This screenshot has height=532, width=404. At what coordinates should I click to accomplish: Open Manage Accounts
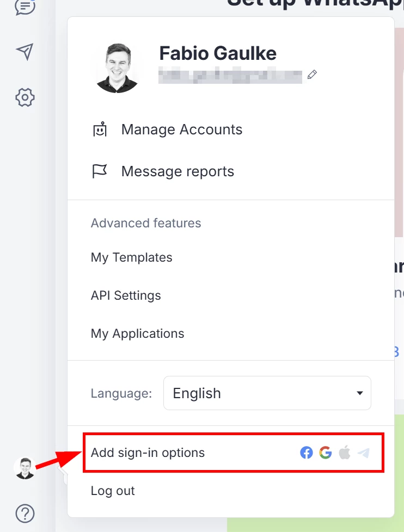click(182, 129)
